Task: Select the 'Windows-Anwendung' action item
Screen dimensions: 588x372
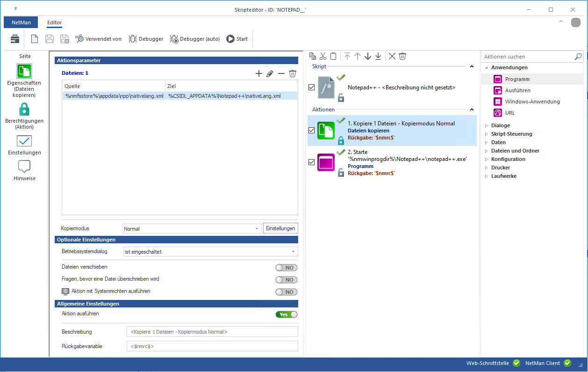Action: coord(532,102)
